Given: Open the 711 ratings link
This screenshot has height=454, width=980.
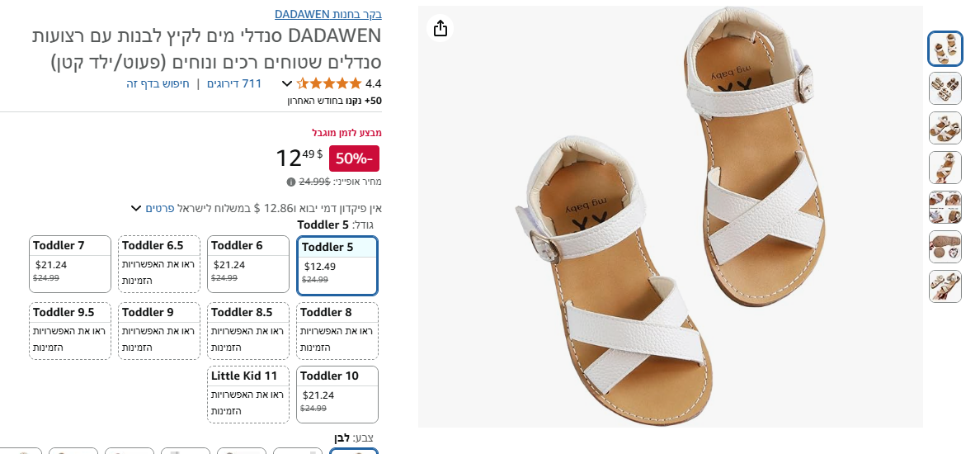Looking at the screenshot, I should point(234,83).
